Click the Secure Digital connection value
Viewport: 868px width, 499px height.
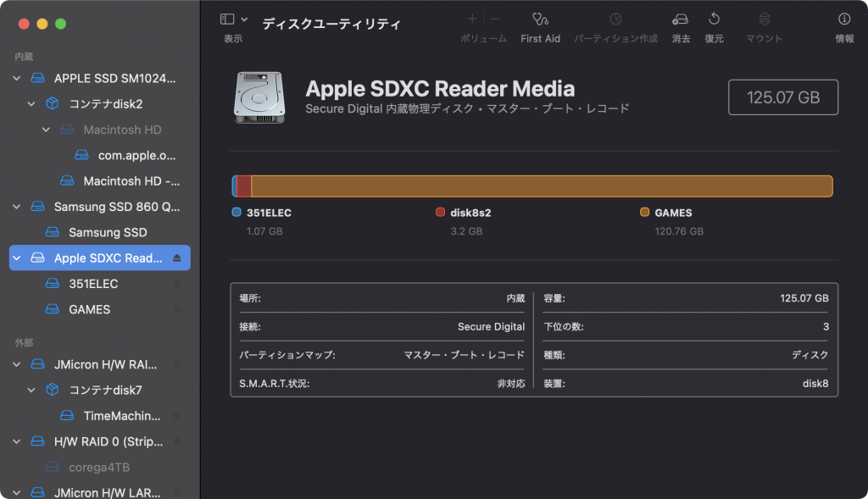pos(491,327)
